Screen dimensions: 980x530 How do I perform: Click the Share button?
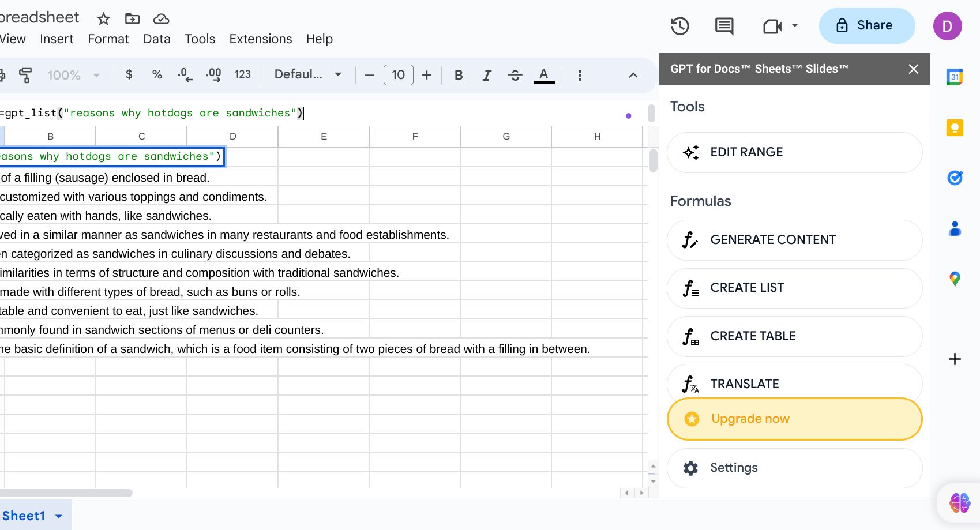pos(866,25)
